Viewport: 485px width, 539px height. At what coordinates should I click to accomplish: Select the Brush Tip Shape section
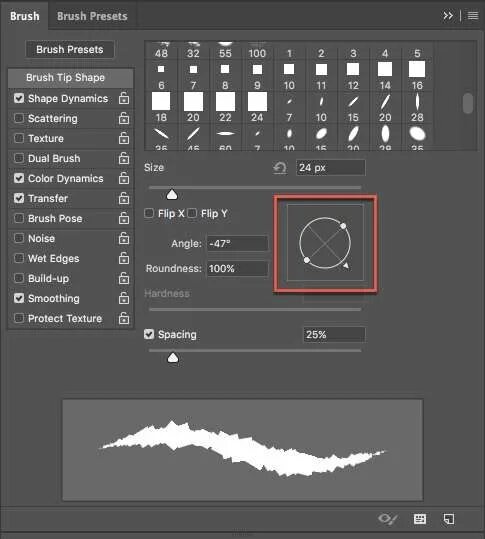(71, 78)
